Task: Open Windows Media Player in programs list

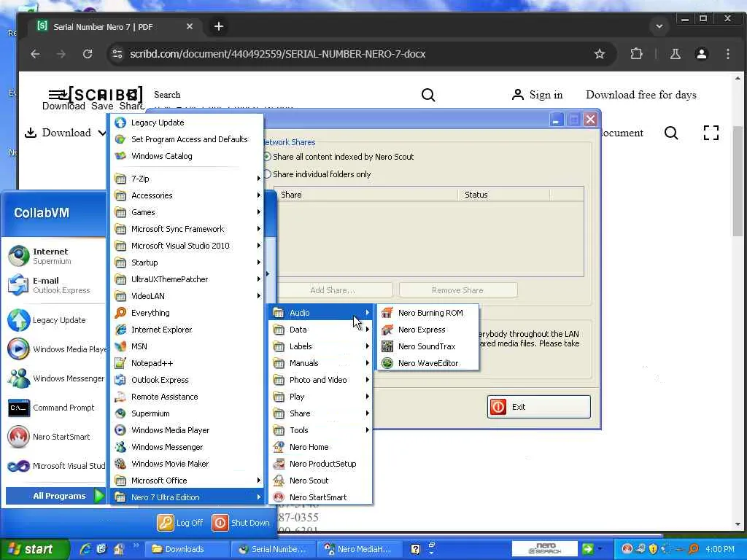Action: pos(187,430)
